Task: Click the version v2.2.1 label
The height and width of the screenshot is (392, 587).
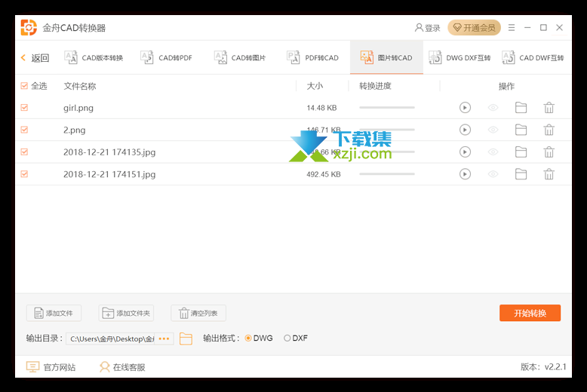Action: click(x=543, y=366)
